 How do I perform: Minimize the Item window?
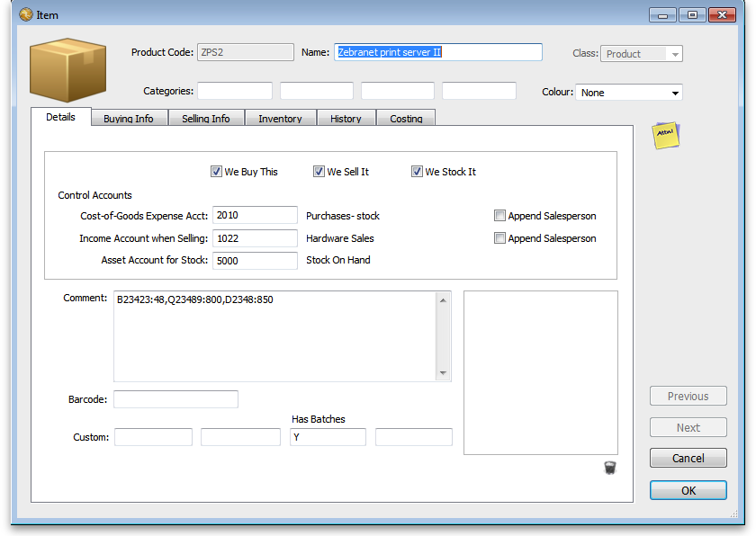[x=663, y=15]
